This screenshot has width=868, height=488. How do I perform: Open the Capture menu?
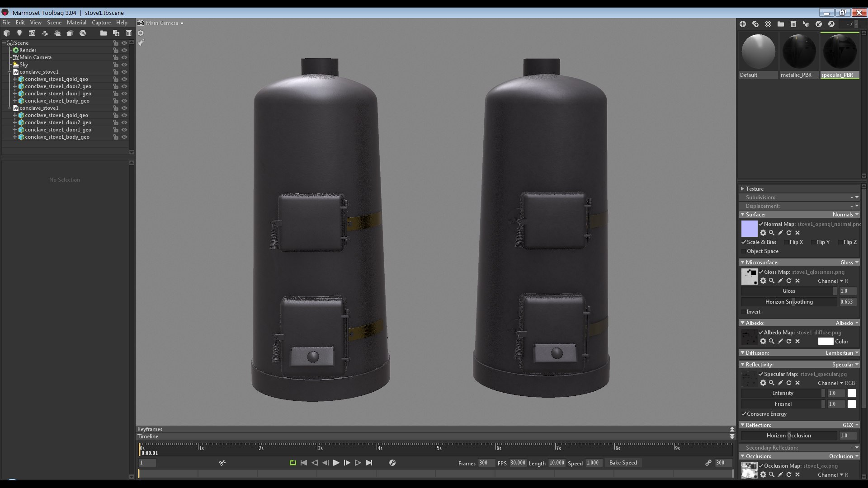(101, 23)
